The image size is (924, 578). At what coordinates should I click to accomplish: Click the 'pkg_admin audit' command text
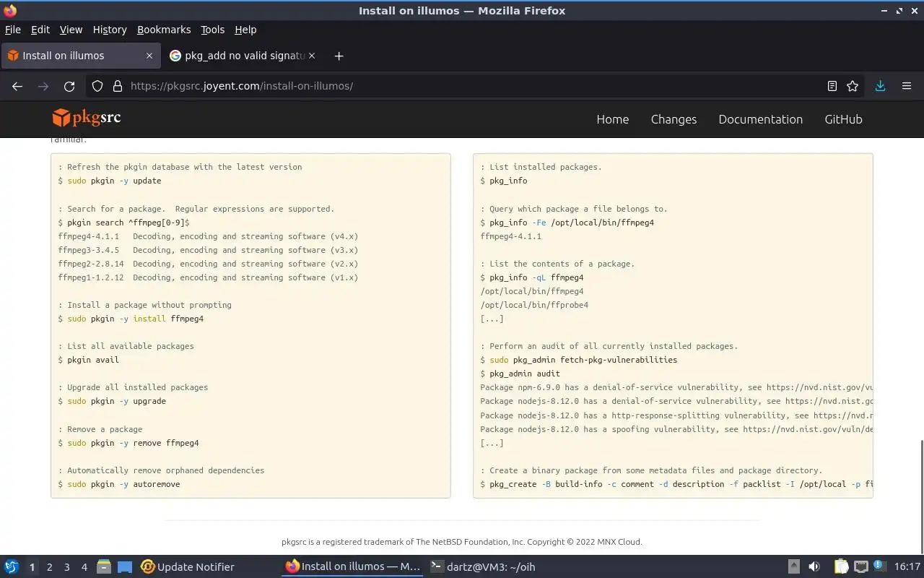(525, 374)
